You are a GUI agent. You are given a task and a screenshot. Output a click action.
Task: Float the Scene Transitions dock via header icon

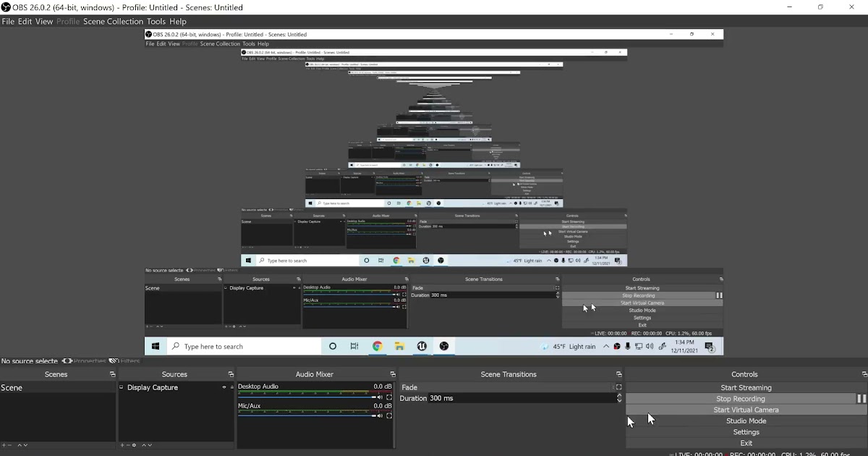click(619, 374)
